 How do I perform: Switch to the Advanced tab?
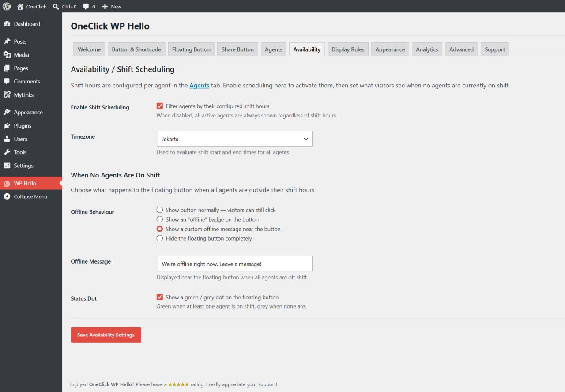tap(461, 49)
